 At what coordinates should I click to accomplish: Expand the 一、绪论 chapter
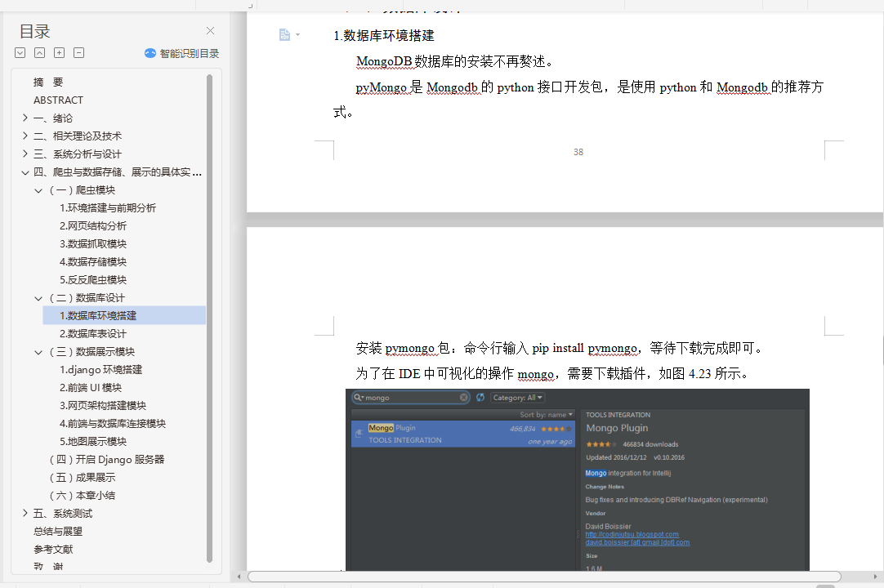point(25,118)
